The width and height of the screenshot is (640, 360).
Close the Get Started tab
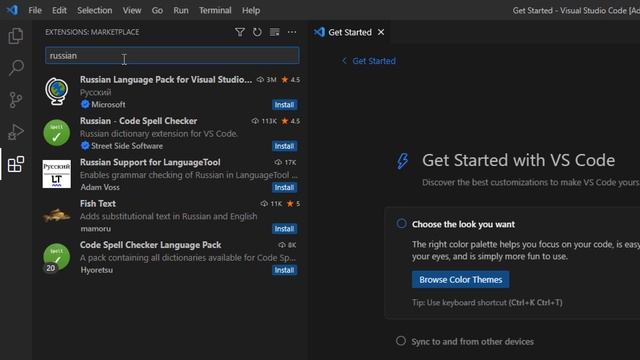click(381, 32)
